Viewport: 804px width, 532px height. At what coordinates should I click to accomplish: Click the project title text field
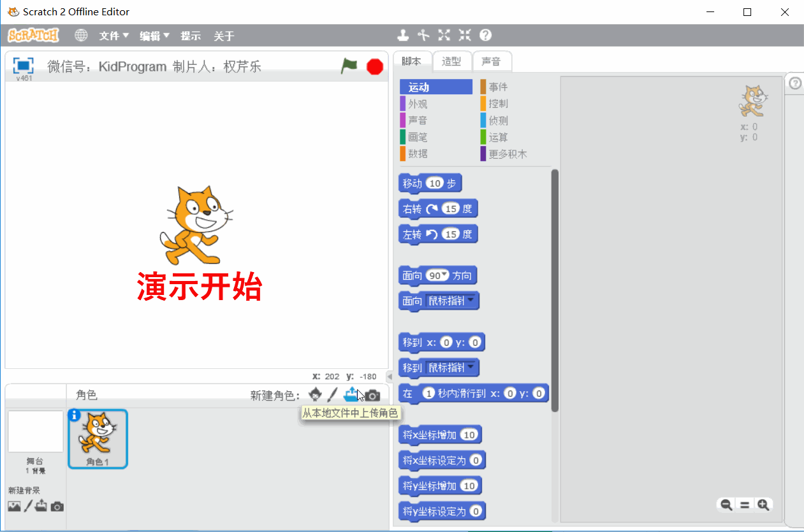[x=154, y=66]
